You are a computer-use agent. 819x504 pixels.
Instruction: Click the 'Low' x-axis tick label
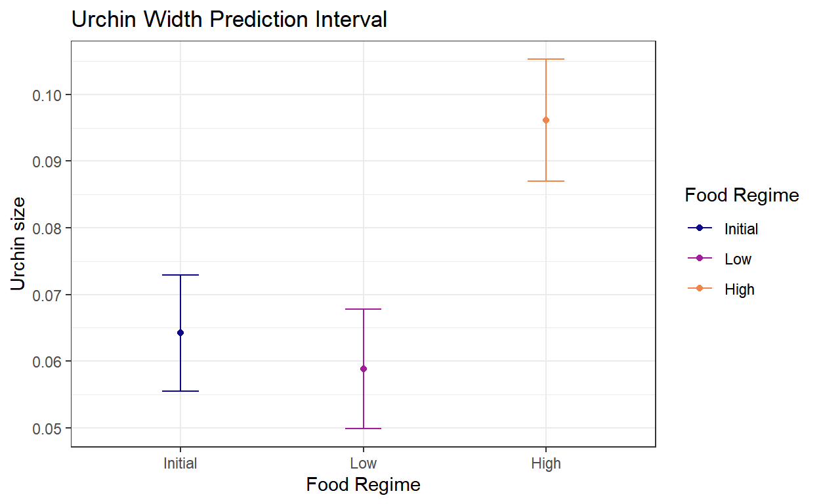click(x=363, y=463)
